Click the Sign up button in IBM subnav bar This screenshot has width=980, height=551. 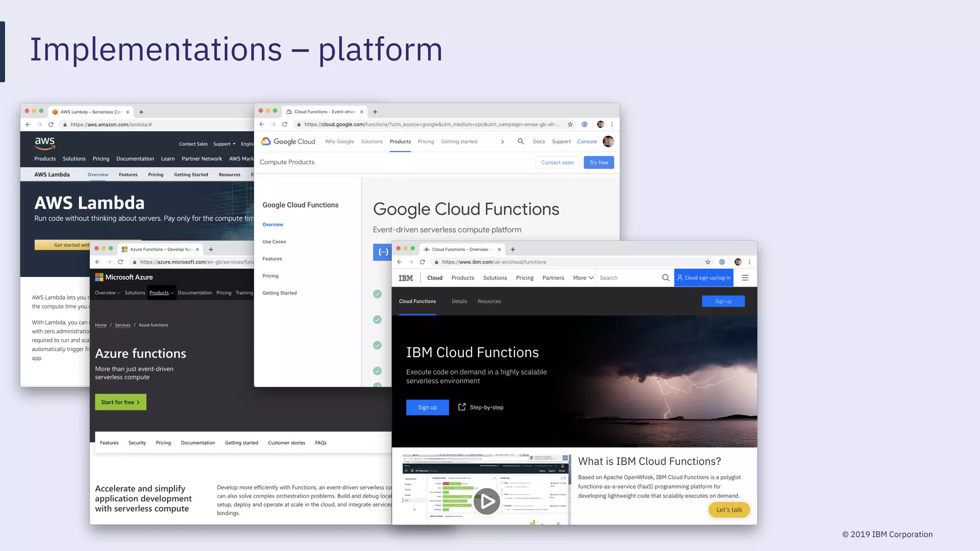pos(723,301)
